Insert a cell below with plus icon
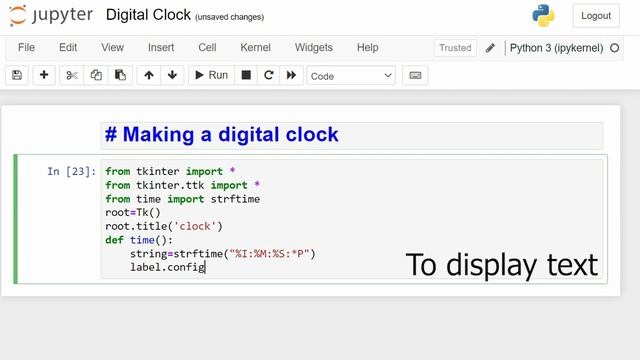 [x=44, y=75]
